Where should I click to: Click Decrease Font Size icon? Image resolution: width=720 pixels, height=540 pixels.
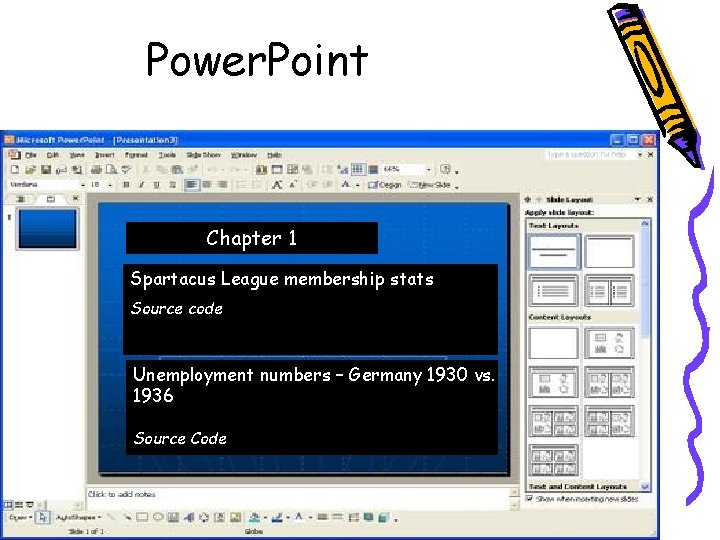click(292, 185)
